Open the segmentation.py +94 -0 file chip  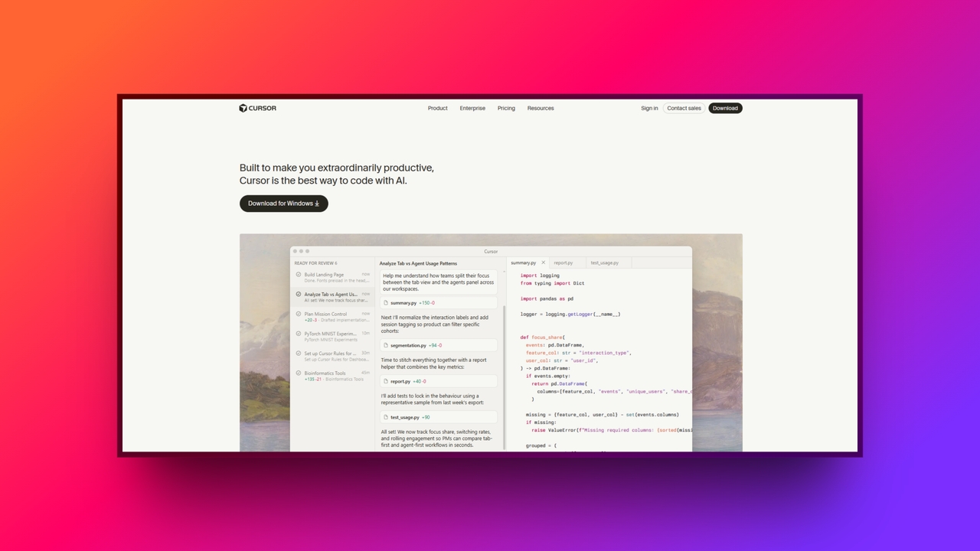[439, 345]
